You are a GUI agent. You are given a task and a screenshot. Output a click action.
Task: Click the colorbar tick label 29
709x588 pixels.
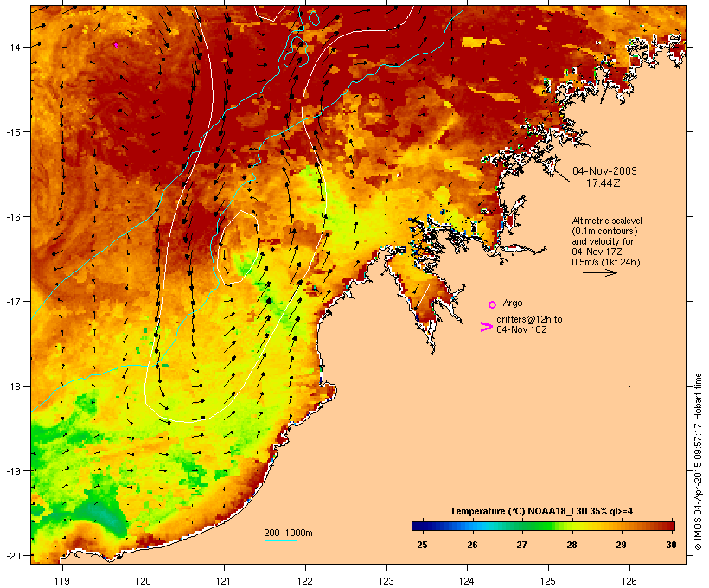pyautogui.click(x=622, y=545)
